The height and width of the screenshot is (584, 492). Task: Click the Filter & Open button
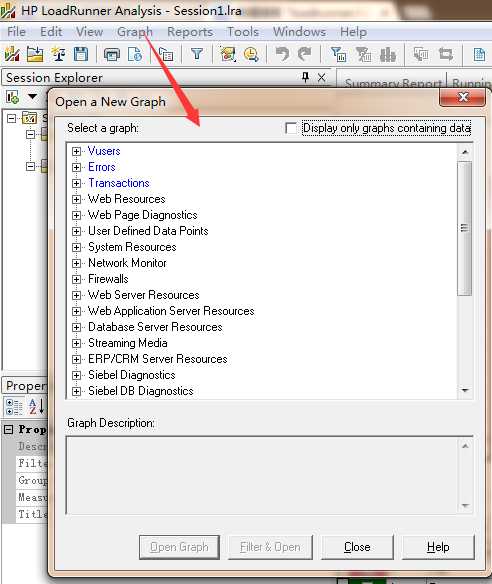270,547
